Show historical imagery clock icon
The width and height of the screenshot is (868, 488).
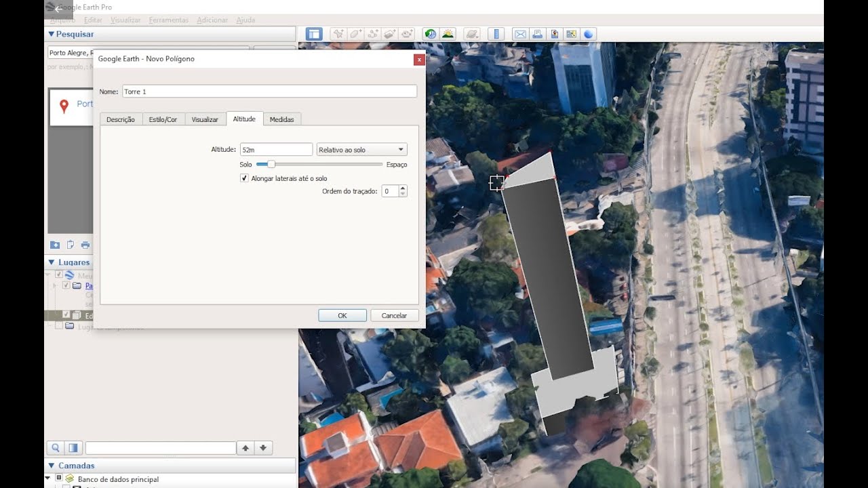(x=430, y=34)
